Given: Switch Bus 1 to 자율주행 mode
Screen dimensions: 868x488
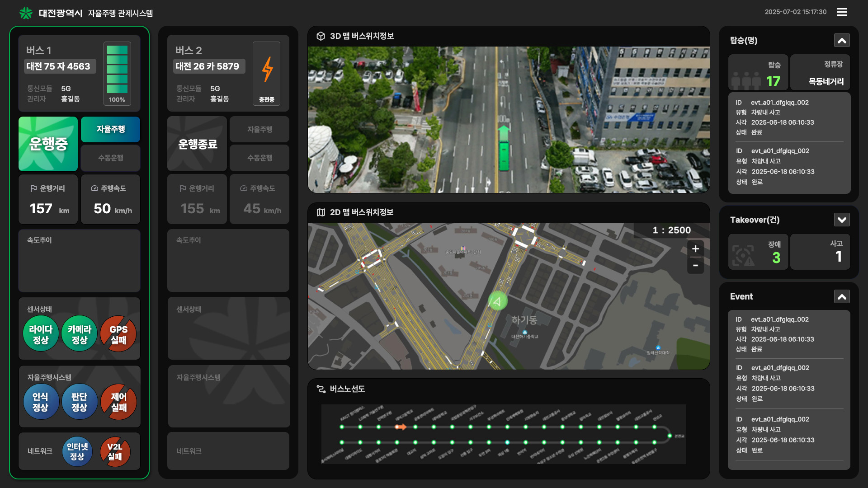Looking at the screenshot, I should (x=110, y=129).
